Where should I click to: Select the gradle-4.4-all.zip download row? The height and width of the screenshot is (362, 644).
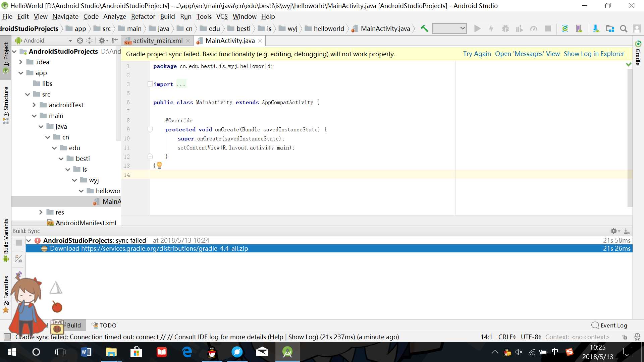(x=329, y=249)
